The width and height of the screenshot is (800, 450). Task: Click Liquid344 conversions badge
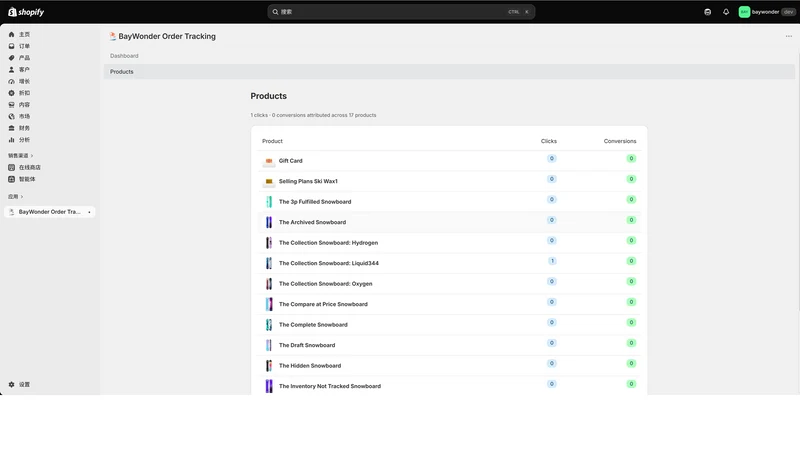point(631,261)
